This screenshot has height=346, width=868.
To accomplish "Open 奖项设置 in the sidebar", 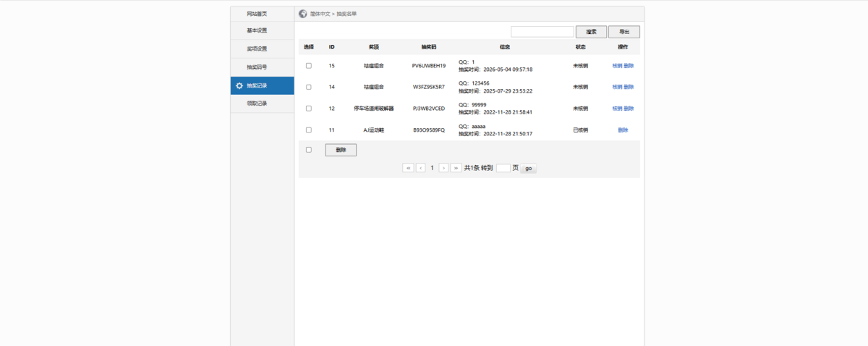I will (263, 48).
